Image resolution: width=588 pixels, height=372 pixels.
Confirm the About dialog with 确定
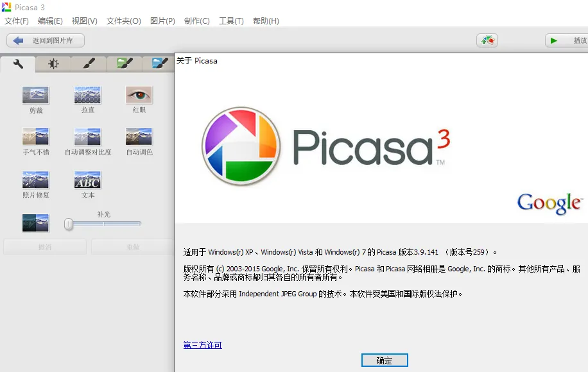pos(385,360)
